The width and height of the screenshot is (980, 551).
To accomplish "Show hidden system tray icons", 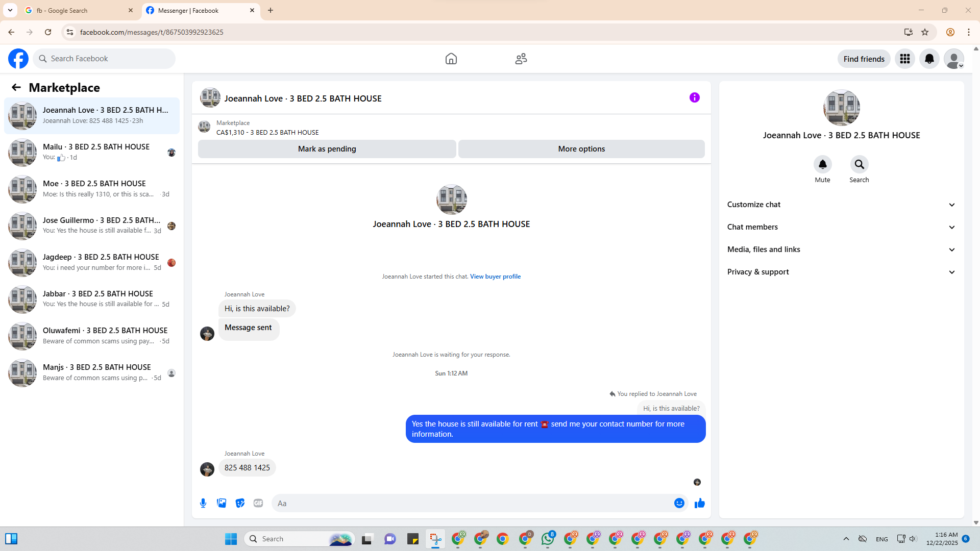I will (x=846, y=539).
